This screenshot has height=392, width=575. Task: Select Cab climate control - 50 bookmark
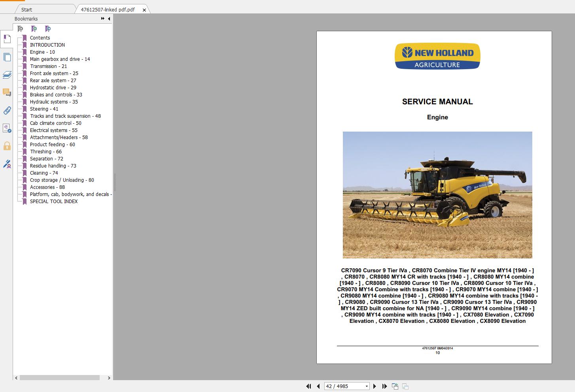(55, 123)
